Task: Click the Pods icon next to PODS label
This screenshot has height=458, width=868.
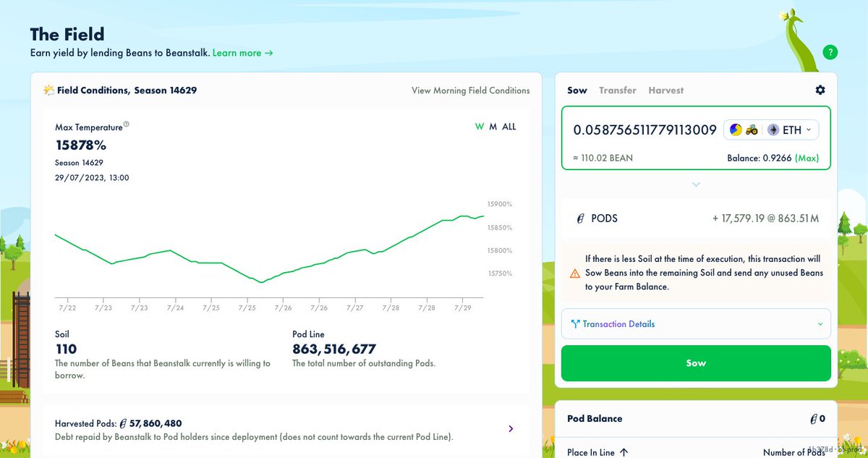Action: point(580,219)
